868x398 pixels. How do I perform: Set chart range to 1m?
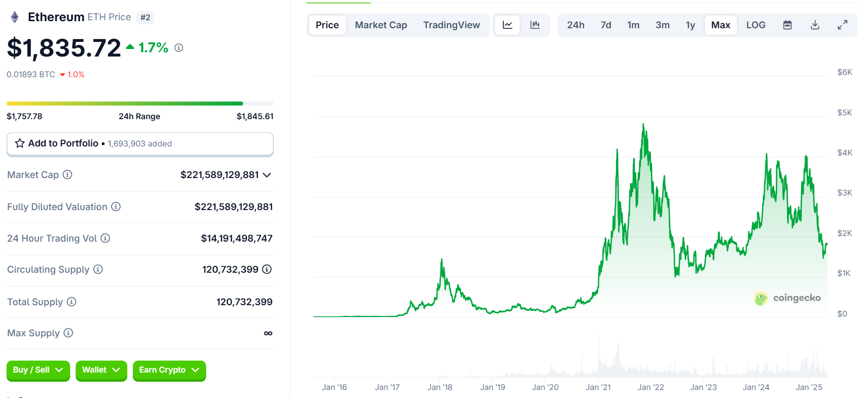633,25
